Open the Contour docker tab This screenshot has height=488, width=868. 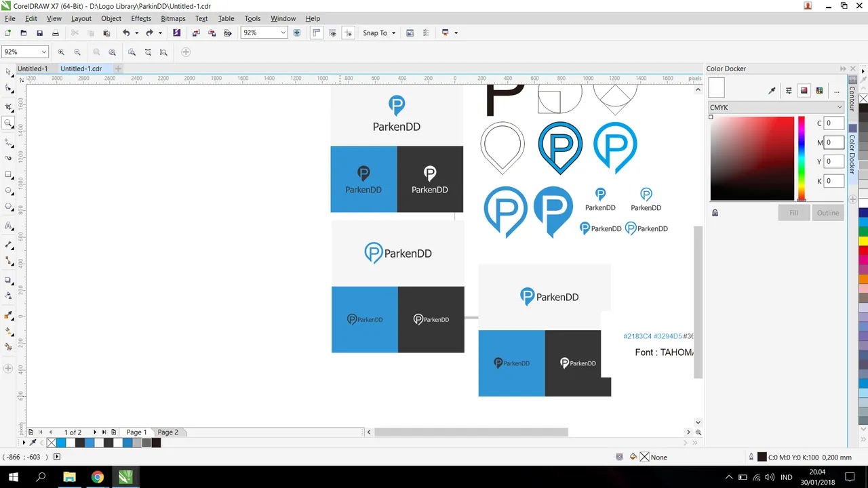pos(852,98)
